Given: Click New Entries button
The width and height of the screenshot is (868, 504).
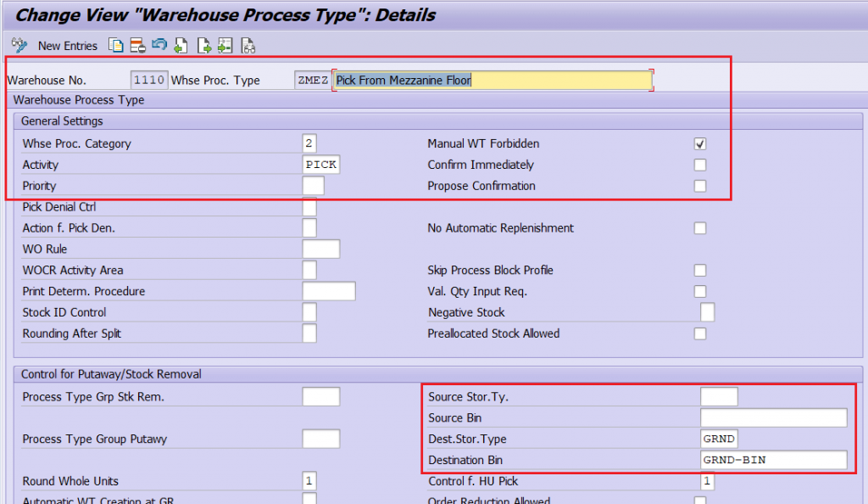Looking at the screenshot, I should click(68, 46).
